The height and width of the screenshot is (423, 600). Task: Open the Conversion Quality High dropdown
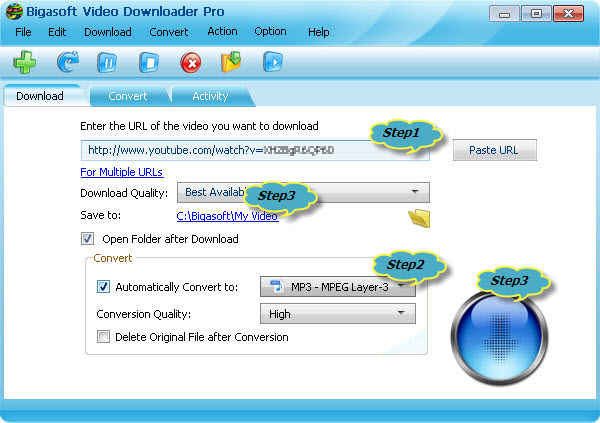coord(338,314)
